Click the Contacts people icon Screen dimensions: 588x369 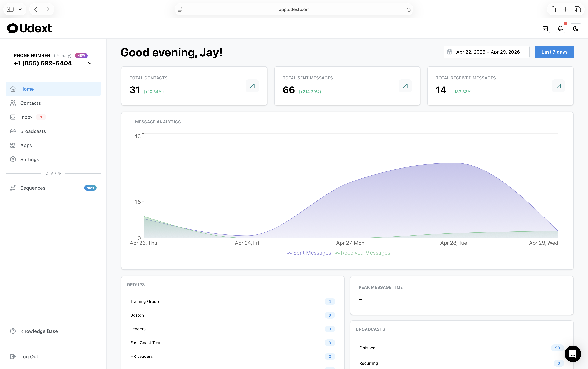(x=13, y=103)
